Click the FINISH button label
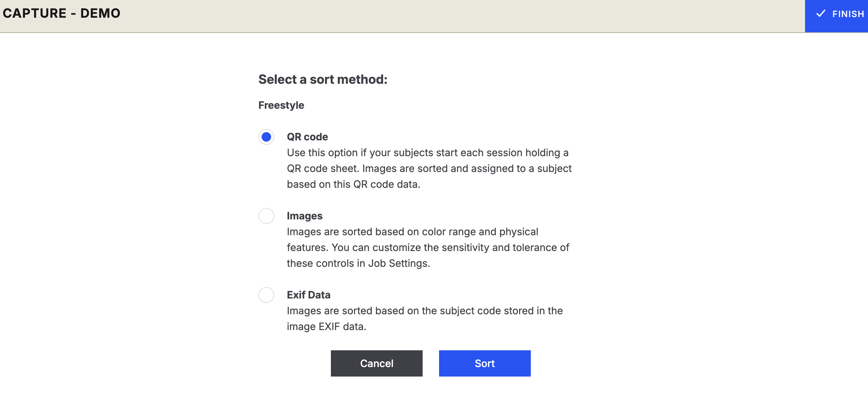The width and height of the screenshot is (868, 411). pyautogui.click(x=848, y=14)
